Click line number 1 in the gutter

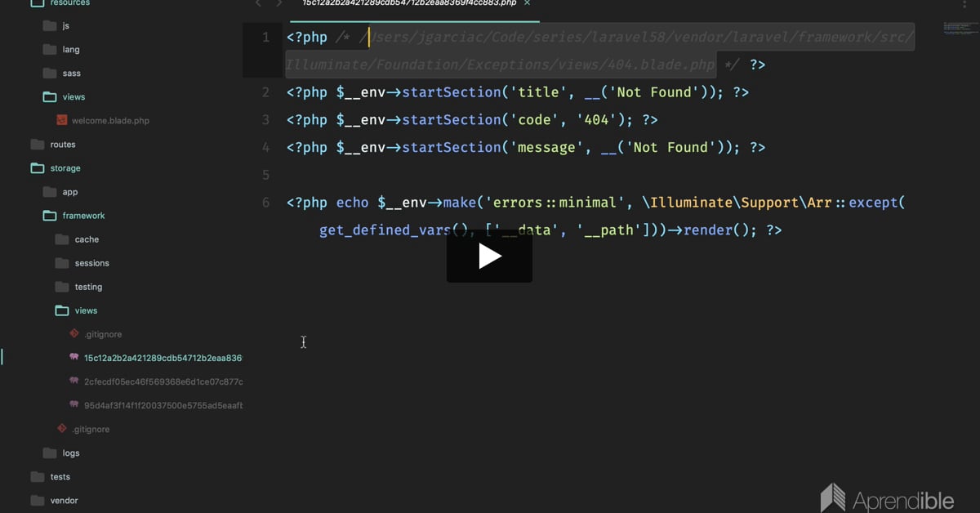(265, 38)
